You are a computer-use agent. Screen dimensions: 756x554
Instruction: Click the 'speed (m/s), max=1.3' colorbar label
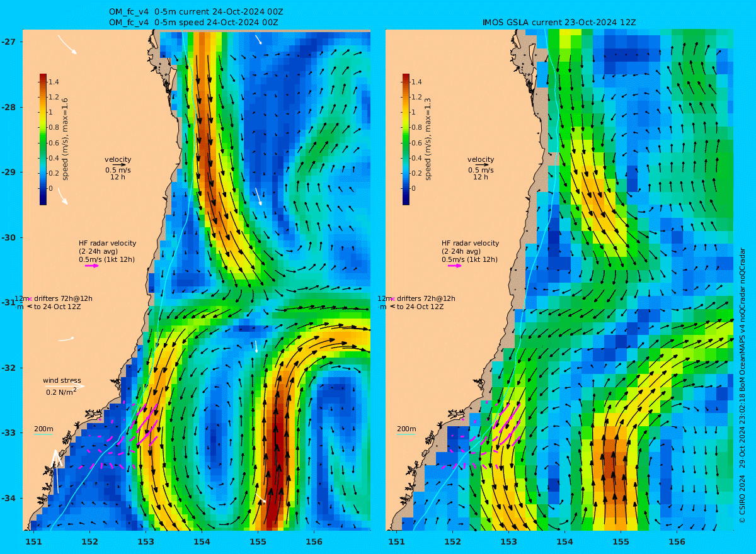tap(428, 139)
